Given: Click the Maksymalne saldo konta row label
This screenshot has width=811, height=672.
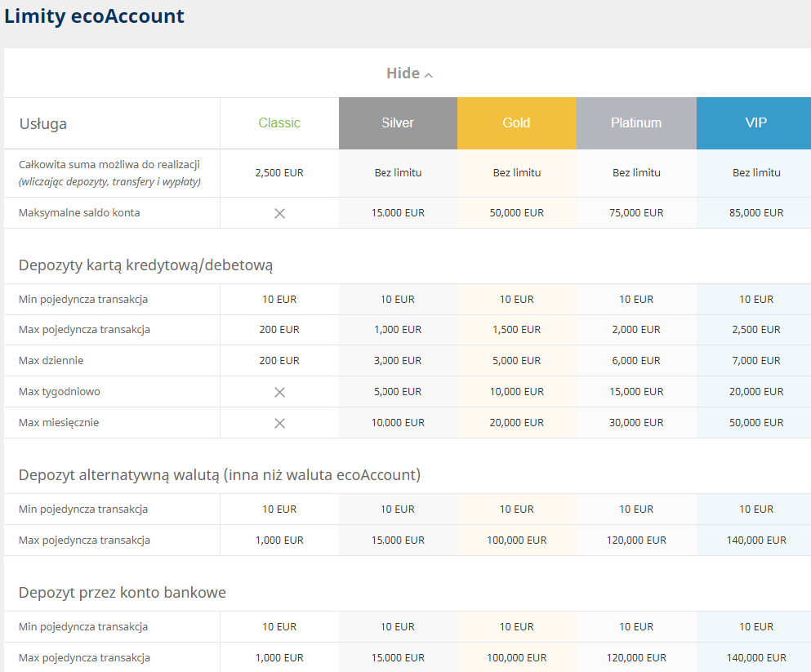Looking at the screenshot, I should click(79, 213).
